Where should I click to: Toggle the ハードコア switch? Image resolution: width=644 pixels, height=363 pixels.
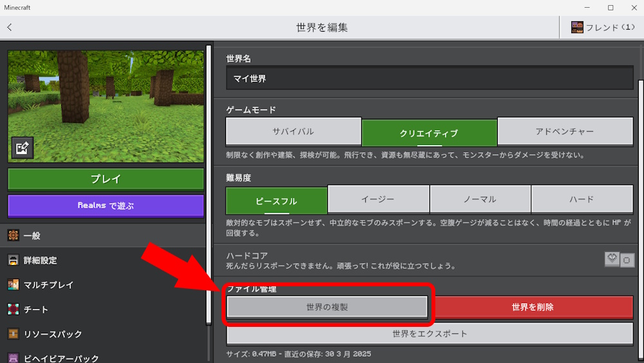(x=620, y=259)
